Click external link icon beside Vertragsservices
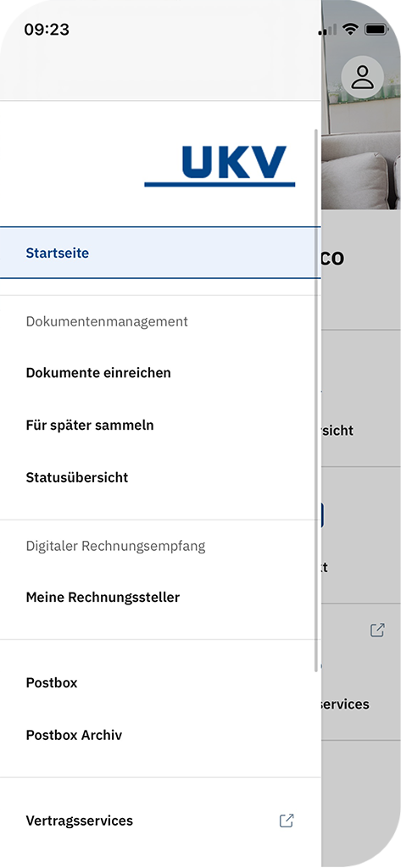 pyautogui.click(x=287, y=821)
